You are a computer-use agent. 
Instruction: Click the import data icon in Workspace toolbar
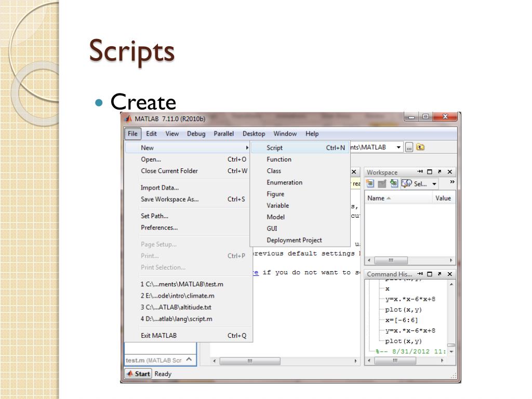pos(394,183)
